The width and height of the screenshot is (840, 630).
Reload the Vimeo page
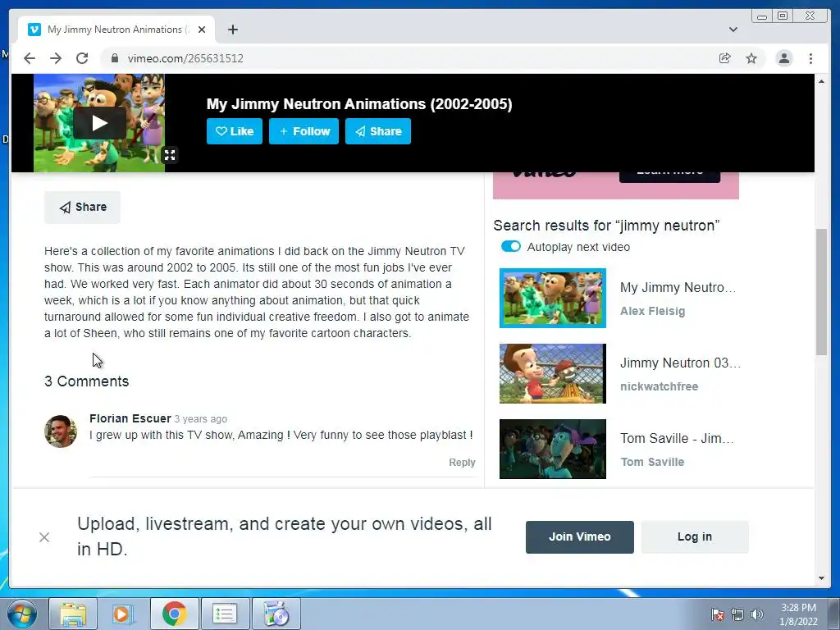point(82,58)
